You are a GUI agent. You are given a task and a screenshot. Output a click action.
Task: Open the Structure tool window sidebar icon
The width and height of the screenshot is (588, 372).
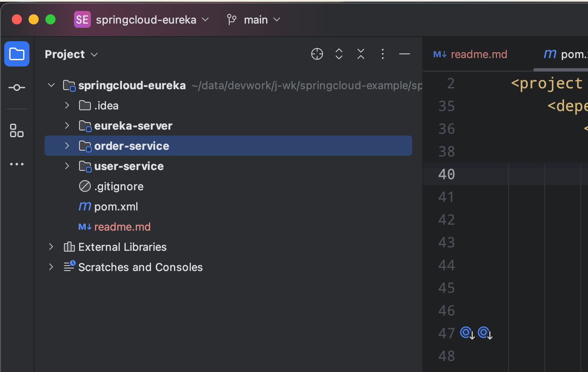tap(17, 130)
